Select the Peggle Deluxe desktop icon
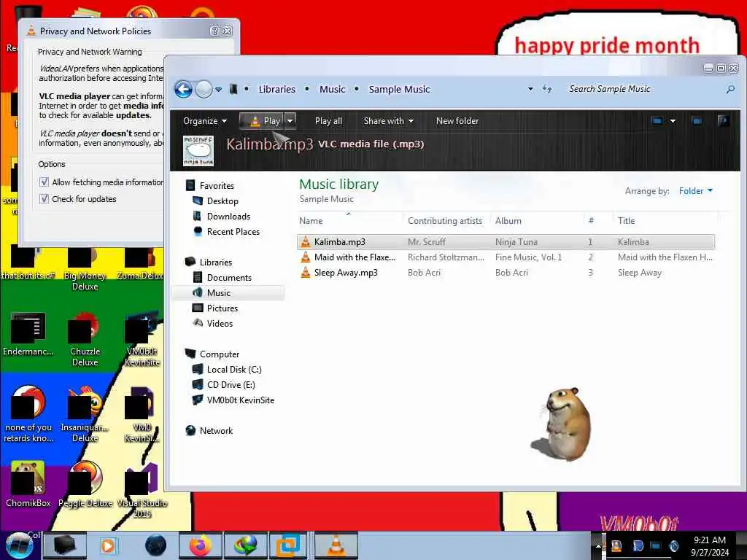 (x=85, y=485)
